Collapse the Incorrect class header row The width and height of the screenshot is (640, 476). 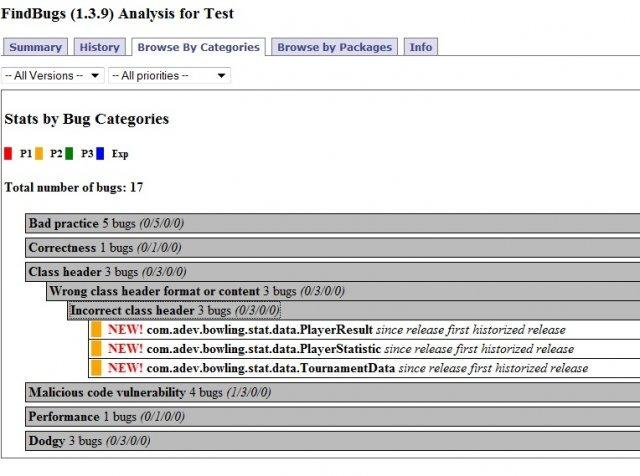(x=353, y=310)
